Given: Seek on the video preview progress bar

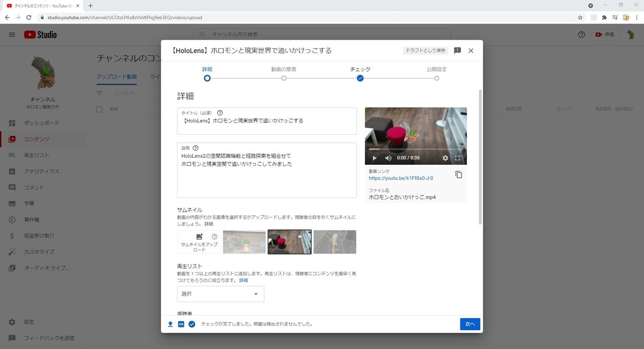Looking at the screenshot, I should (x=416, y=149).
